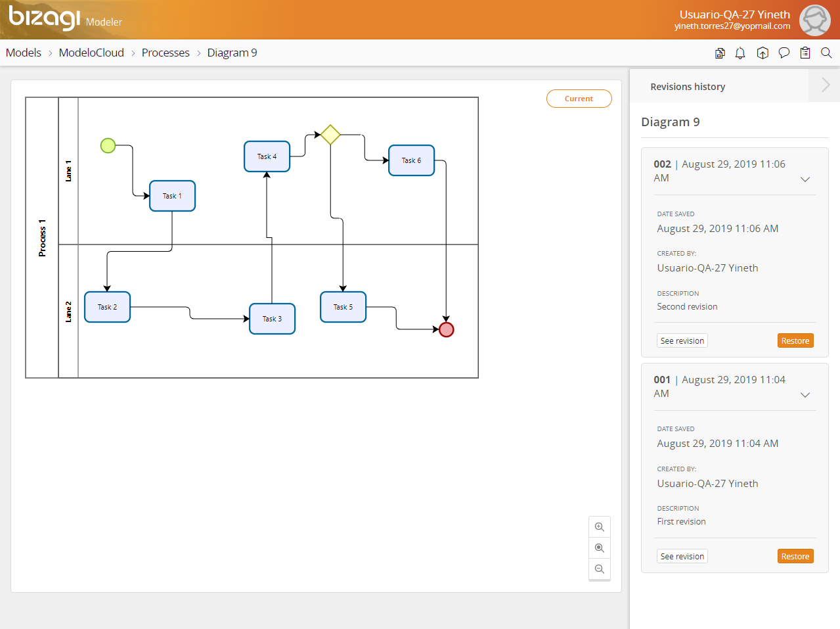The image size is (840, 629).
Task: Restore revision 002
Action: click(x=795, y=341)
